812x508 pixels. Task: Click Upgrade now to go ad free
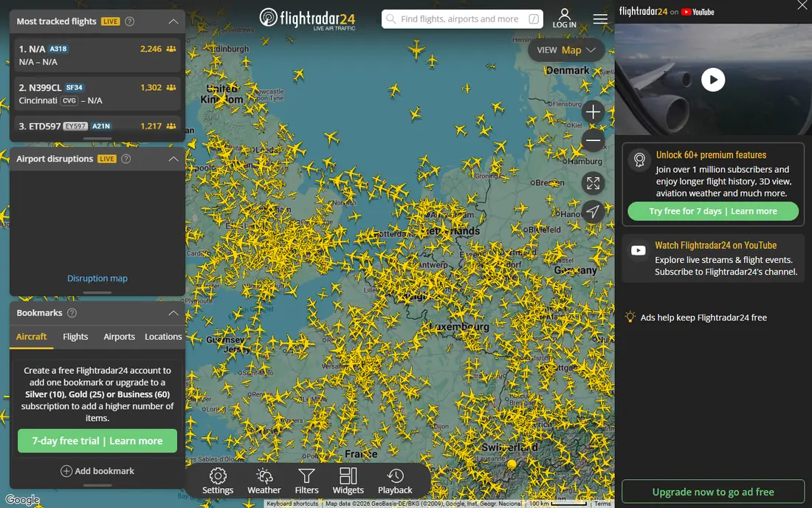tap(713, 492)
